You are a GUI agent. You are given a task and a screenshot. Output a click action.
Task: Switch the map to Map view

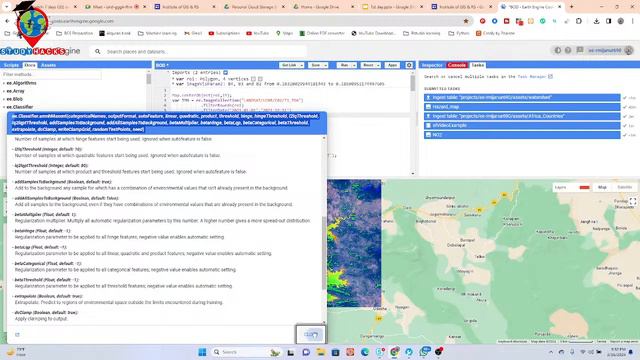pos(602,187)
